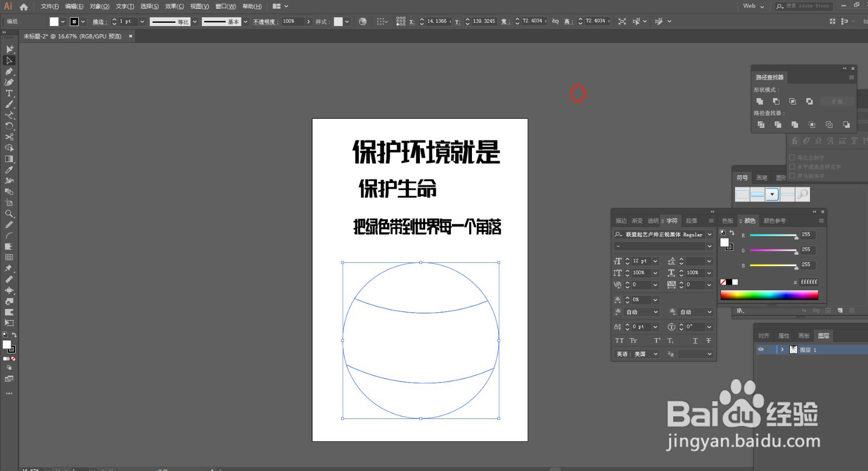The image size is (868, 471).
Task: Open the vertical scale 100% dropdown
Action: pyautogui.click(x=655, y=273)
